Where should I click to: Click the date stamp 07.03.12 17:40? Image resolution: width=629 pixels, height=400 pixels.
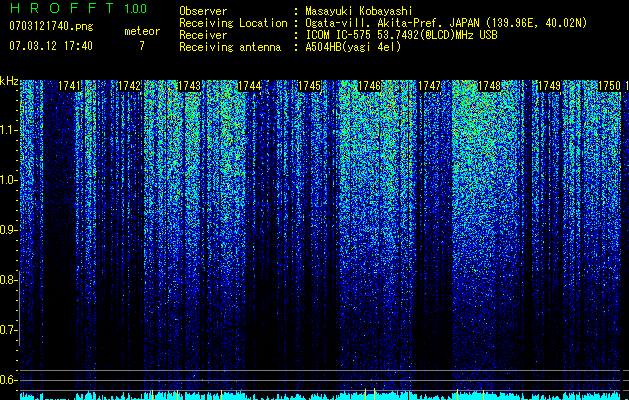pos(51,46)
